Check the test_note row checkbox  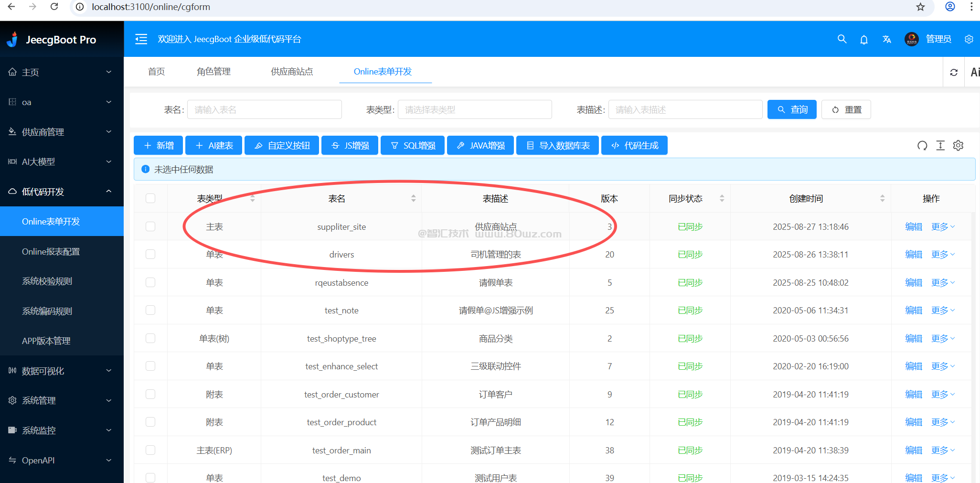click(x=150, y=310)
